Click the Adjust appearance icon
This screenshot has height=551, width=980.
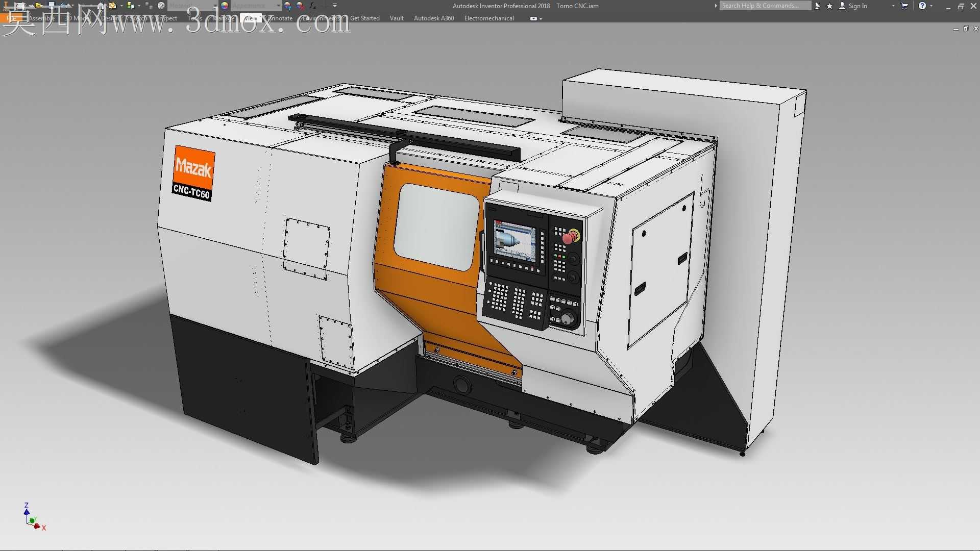pyautogui.click(x=288, y=6)
